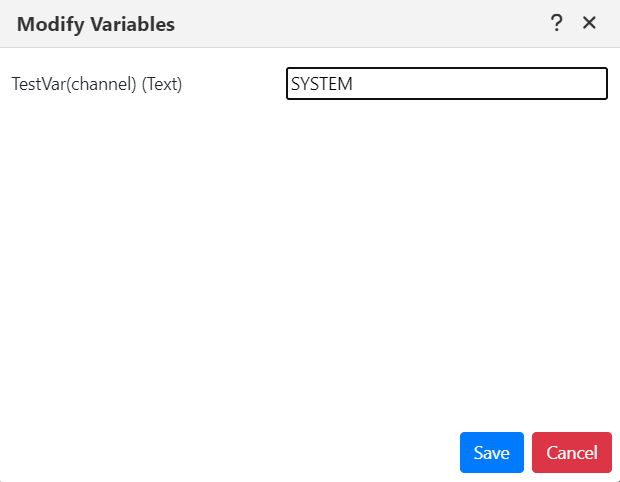620x482 pixels.
Task: Cancel the variable changes
Action: pyautogui.click(x=572, y=452)
